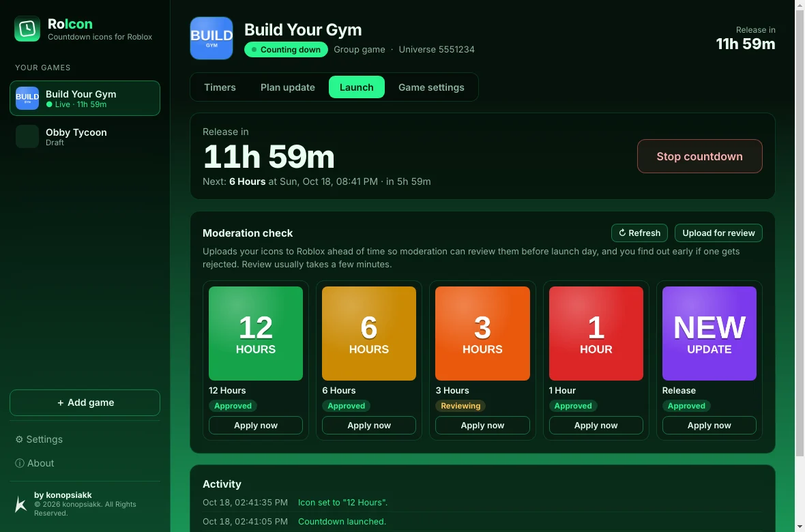Apply the 3 Hours icon now
This screenshot has width=805, height=532.
(x=482, y=425)
